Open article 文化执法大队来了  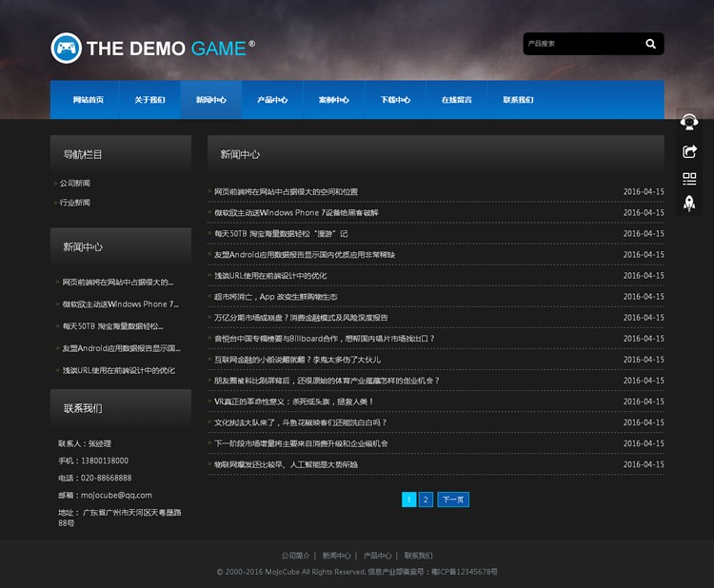pos(301,422)
